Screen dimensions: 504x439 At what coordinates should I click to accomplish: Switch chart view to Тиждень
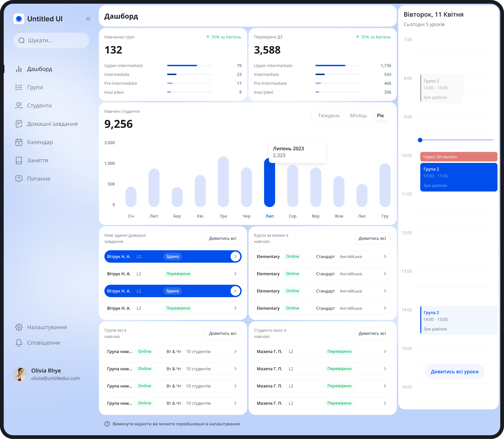tap(329, 115)
